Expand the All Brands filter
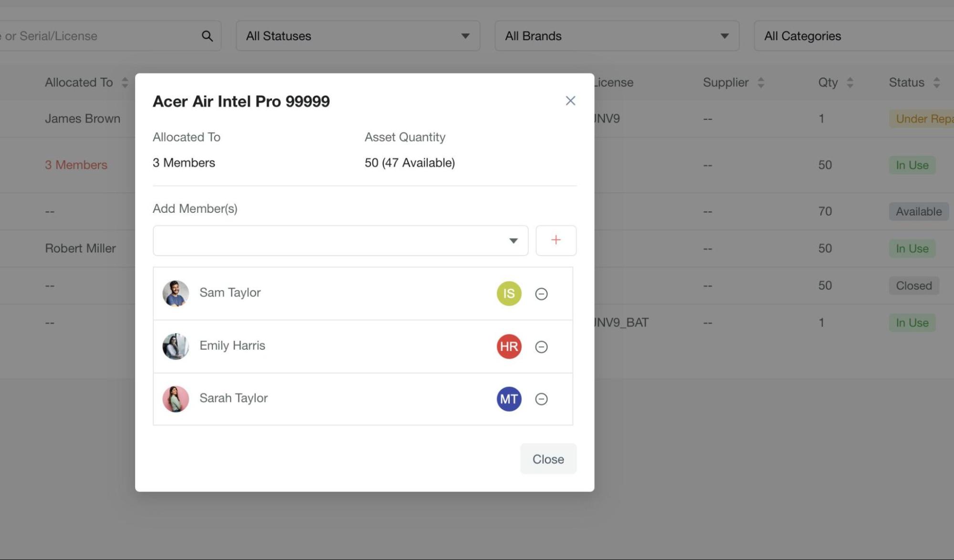This screenshot has height=560, width=954. click(x=617, y=36)
